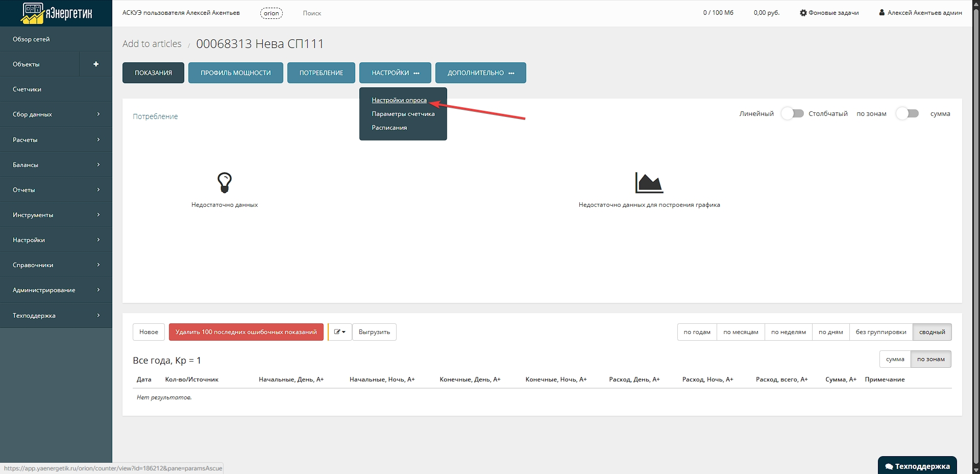Expand the Отчеты sidebar section
The image size is (980, 474).
(x=56, y=190)
